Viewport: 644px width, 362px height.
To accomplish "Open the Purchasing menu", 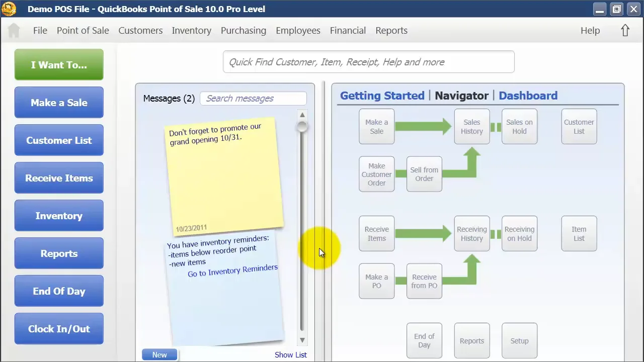I will (244, 31).
